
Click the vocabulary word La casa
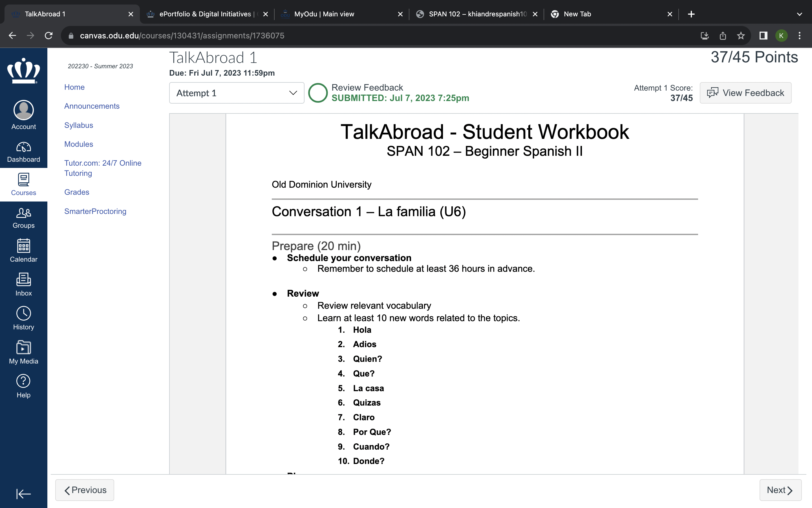pyautogui.click(x=369, y=388)
